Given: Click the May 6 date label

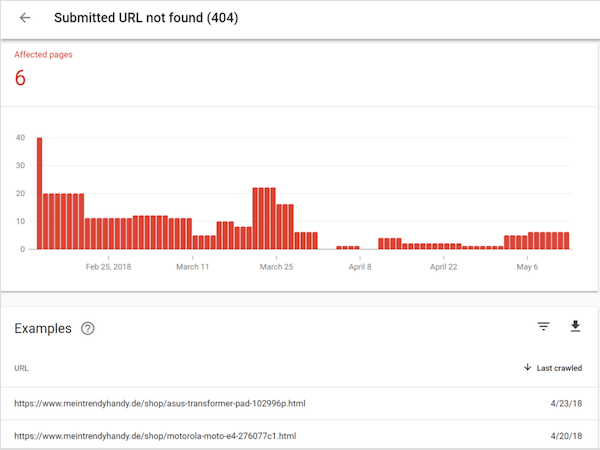Looking at the screenshot, I should (527, 267).
